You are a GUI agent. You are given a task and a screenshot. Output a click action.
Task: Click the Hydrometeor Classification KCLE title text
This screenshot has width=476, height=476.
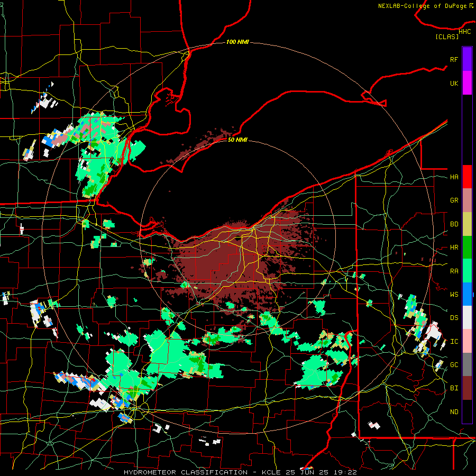[240, 472]
